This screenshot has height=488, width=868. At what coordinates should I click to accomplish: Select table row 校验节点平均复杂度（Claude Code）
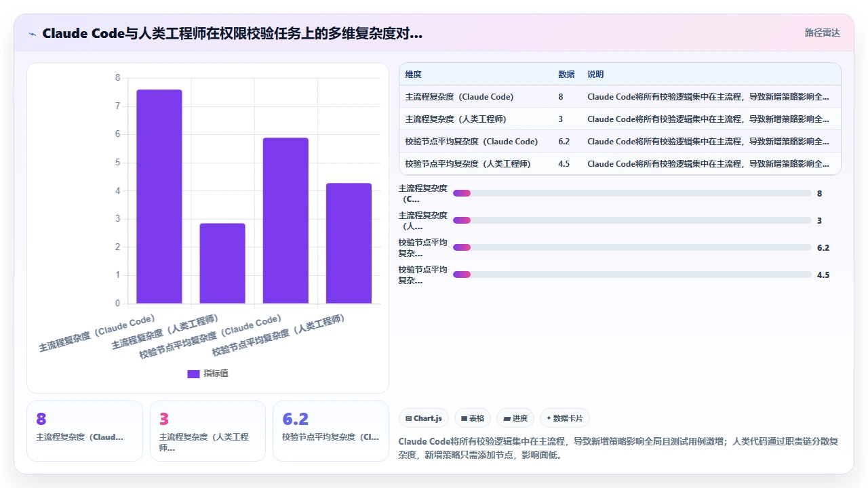click(x=620, y=142)
